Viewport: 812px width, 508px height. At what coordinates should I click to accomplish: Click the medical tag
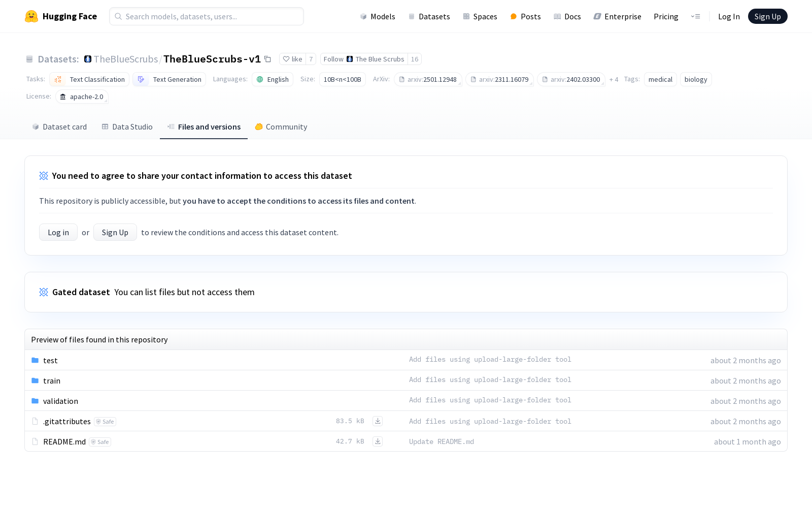click(x=660, y=79)
